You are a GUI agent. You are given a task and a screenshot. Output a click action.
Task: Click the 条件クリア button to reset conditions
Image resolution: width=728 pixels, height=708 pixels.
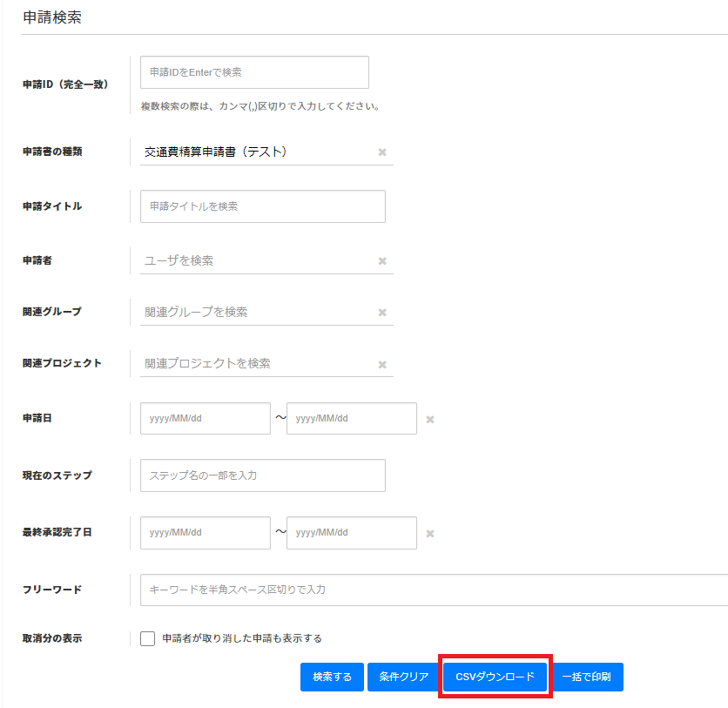402,677
